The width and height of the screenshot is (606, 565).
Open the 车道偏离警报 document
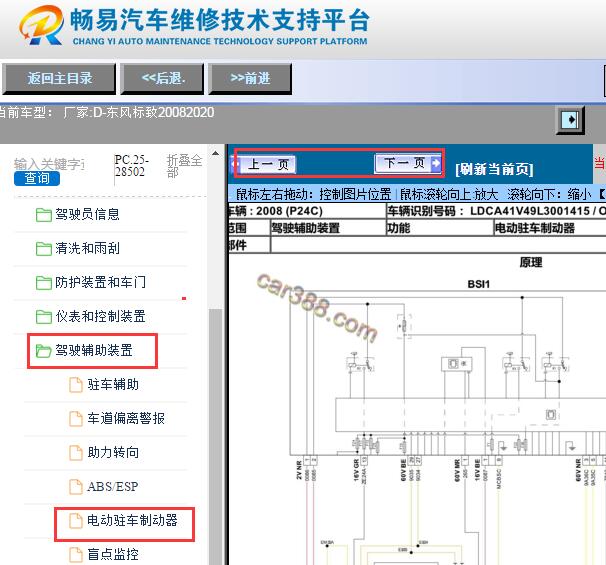click(126, 419)
